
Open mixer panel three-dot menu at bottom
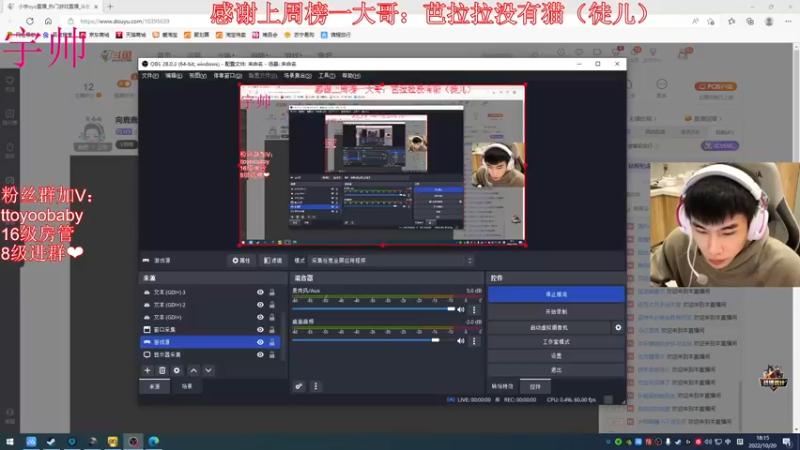(315, 386)
